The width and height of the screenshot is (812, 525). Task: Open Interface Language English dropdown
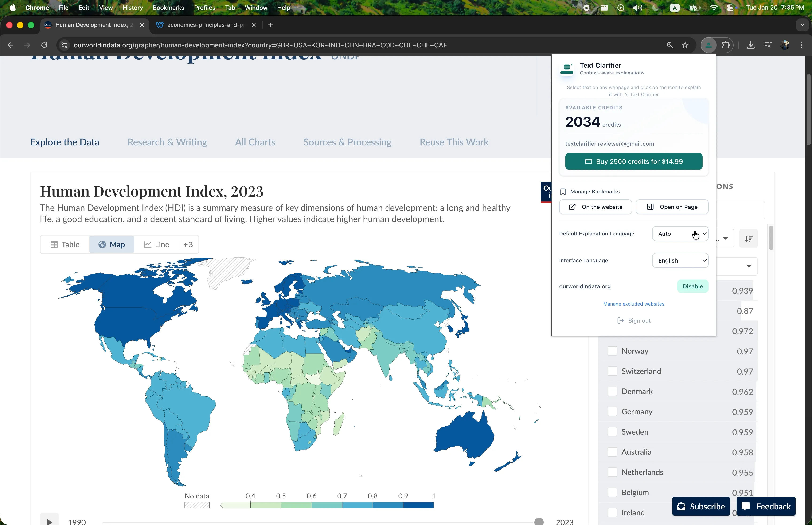[x=680, y=260]
